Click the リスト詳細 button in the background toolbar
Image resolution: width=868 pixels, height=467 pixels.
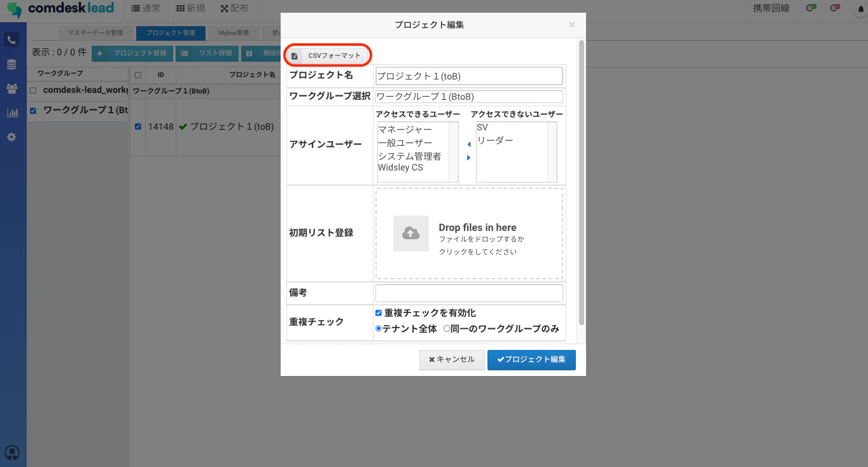[207, 53]
